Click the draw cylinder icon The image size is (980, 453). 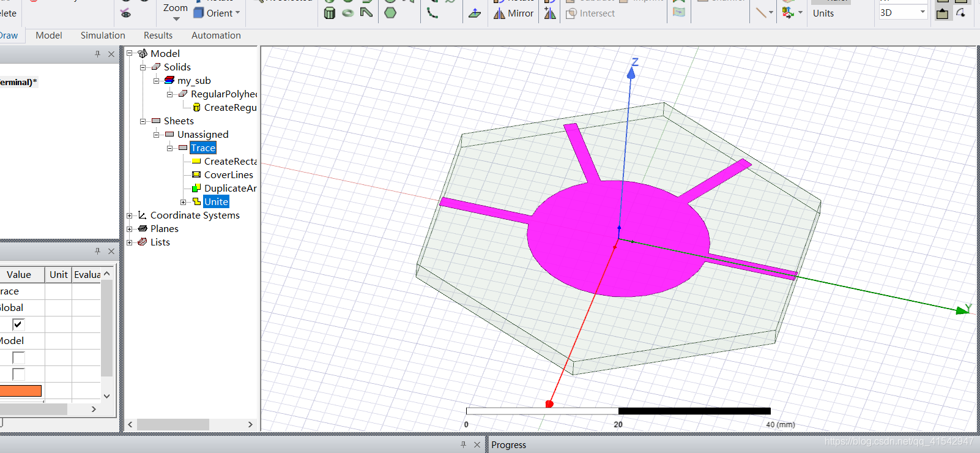coord(329,13)
